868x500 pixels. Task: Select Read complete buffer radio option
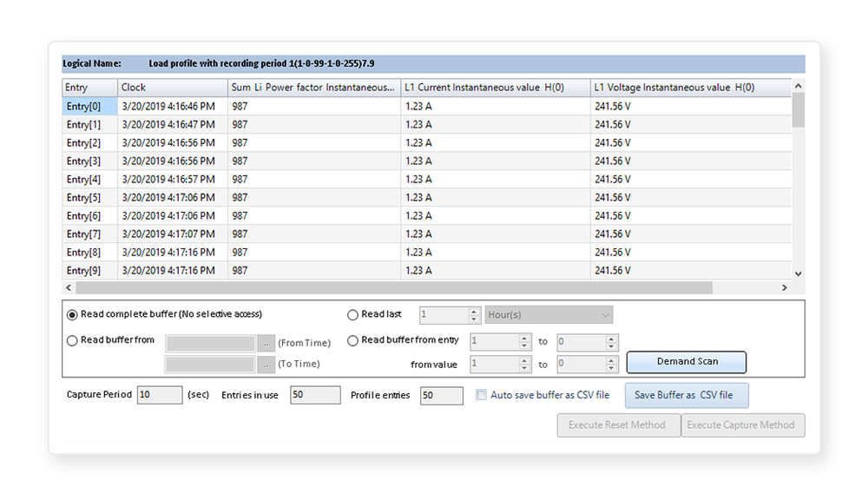point(72,314)
